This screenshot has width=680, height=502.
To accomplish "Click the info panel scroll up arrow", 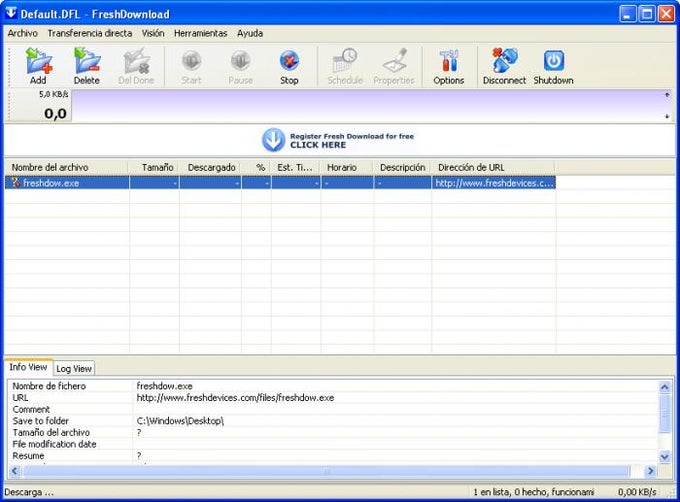I will (x=664, y=387).
